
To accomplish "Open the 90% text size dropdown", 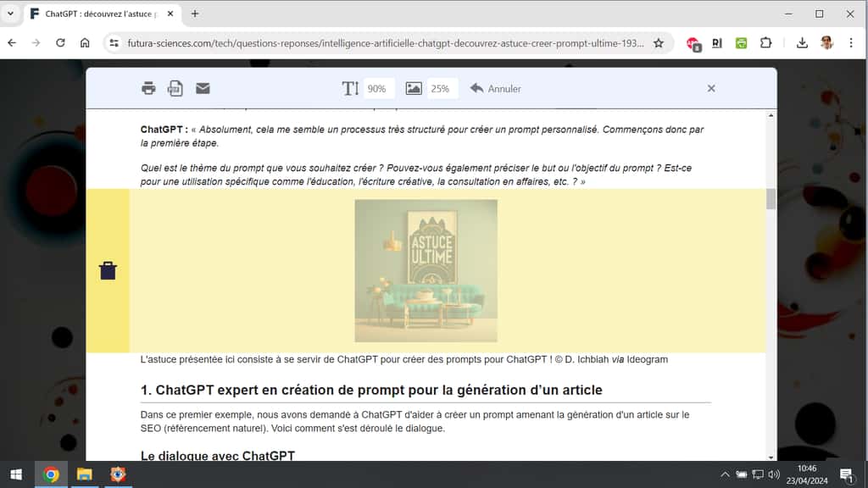I will (x=379, y=88).
